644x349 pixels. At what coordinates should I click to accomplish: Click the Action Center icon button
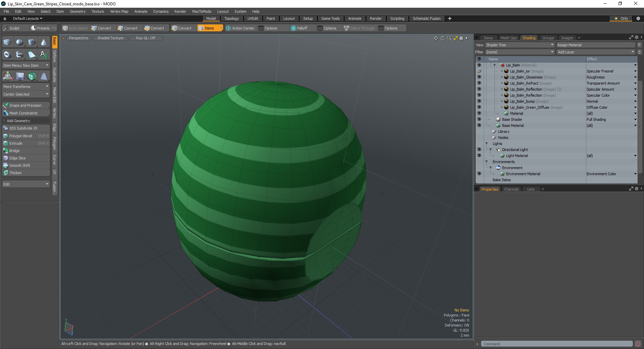pos(240,28)
